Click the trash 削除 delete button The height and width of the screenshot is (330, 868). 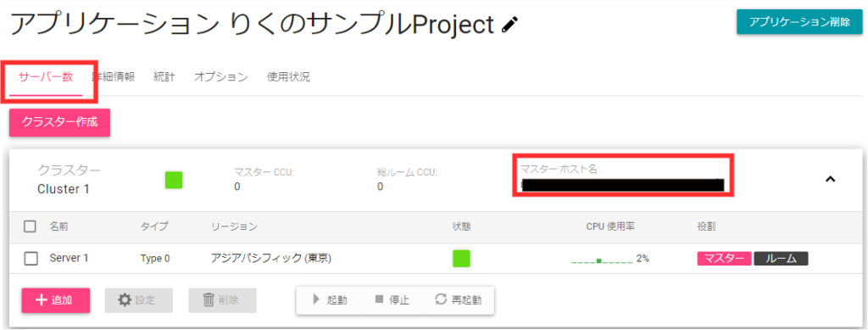click(223, 300)
